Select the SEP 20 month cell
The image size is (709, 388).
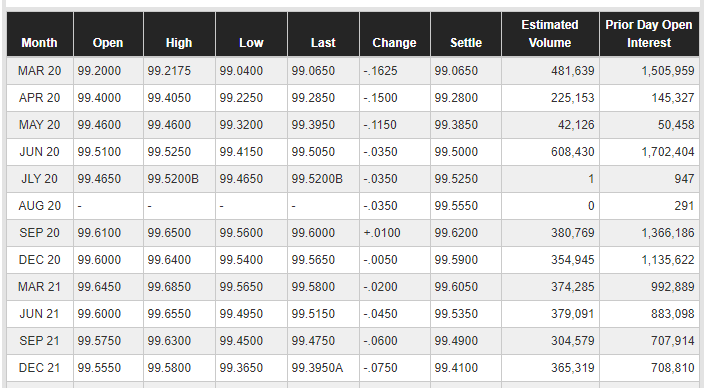click(40, 233)
